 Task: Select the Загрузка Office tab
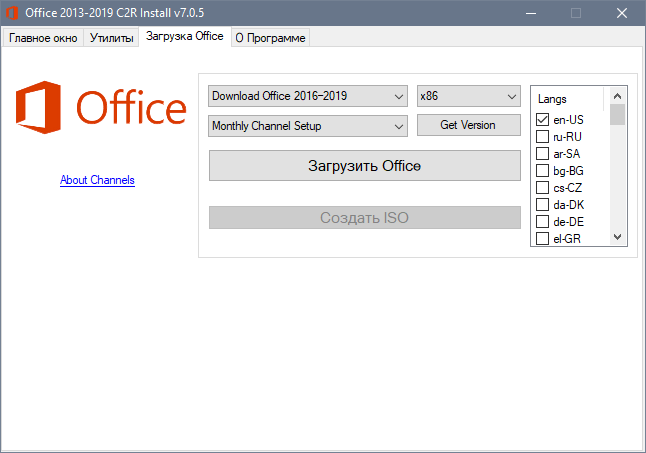click(x=185, y=36)
